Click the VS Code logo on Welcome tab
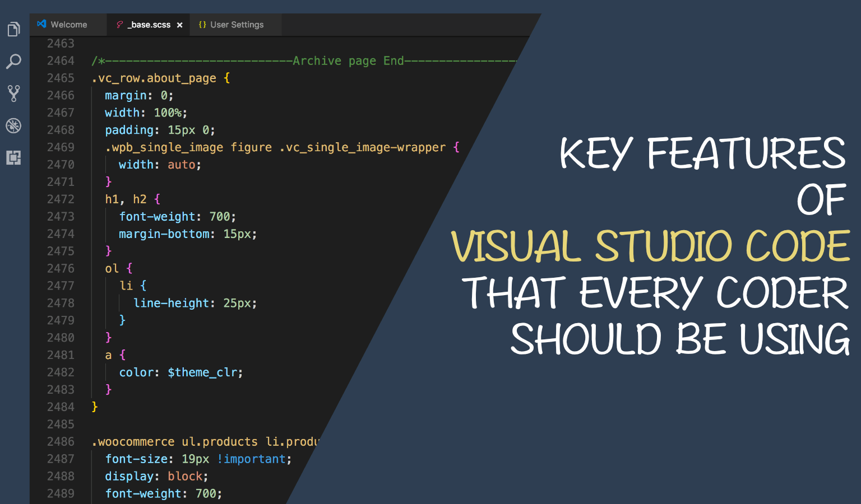Viewport: 861px width, 504px height. (41, 24)
